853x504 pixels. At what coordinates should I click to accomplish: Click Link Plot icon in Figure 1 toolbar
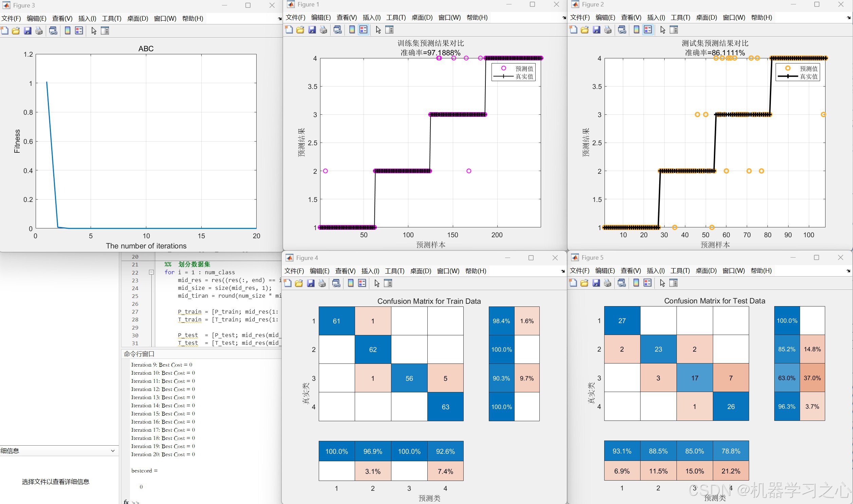[x=337, y=30]
